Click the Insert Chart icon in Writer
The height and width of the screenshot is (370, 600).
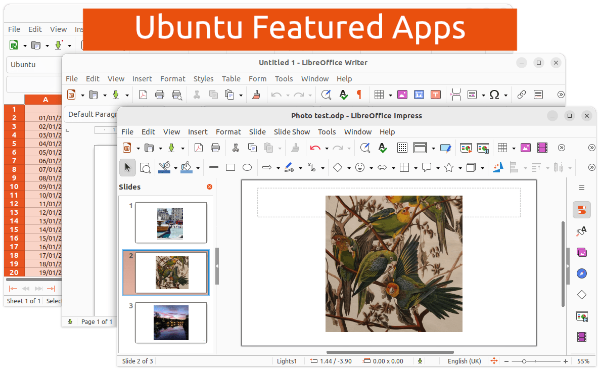pyautogui.click(x=419, y=95)
